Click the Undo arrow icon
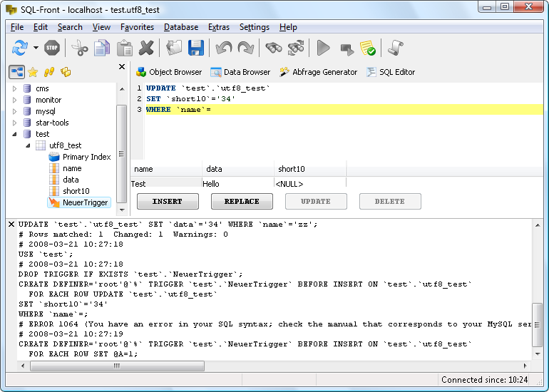Screen dimensions: 549x392 coord(224,48)
